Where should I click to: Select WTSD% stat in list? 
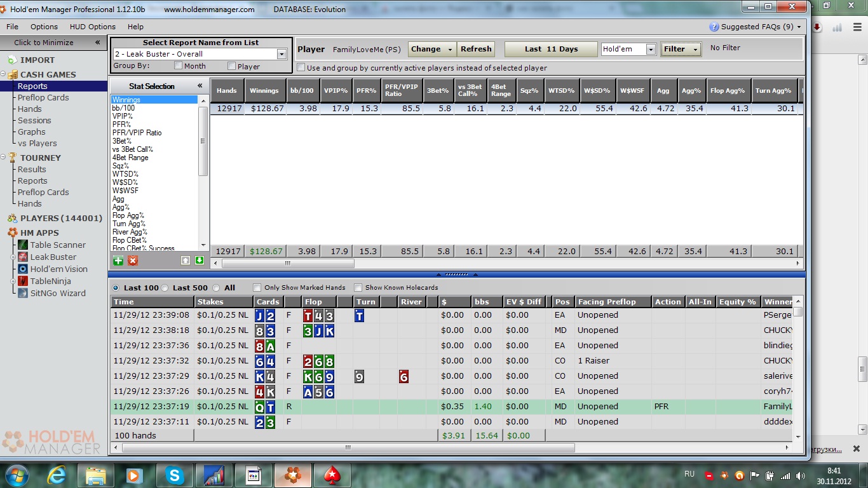pos(125,174)
